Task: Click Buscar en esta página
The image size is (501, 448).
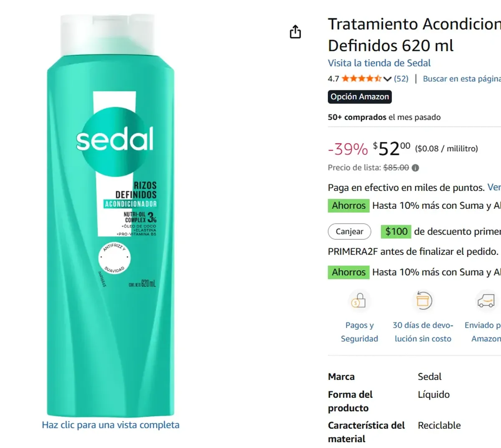Action: [461, 78]
